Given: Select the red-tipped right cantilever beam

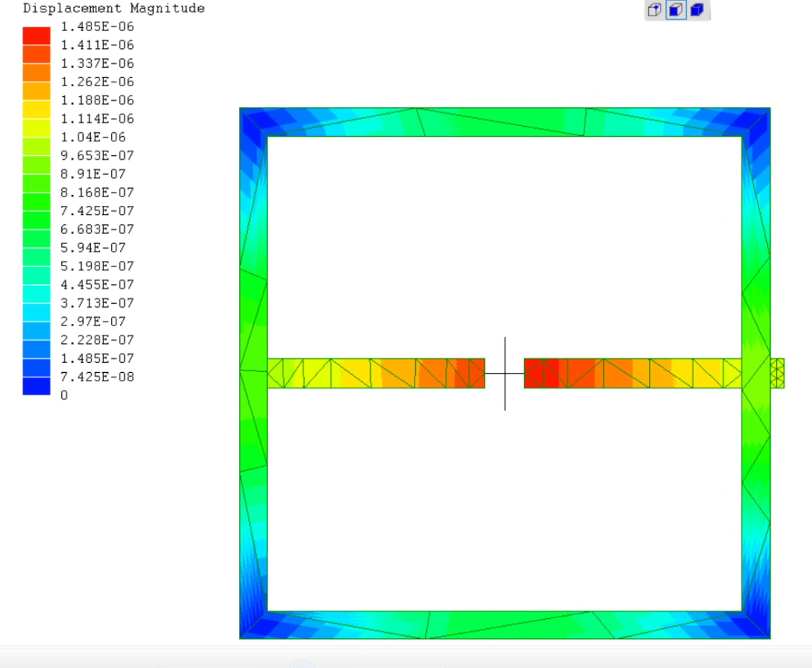Looking at the screenshot, I should [x=633, y=373].
